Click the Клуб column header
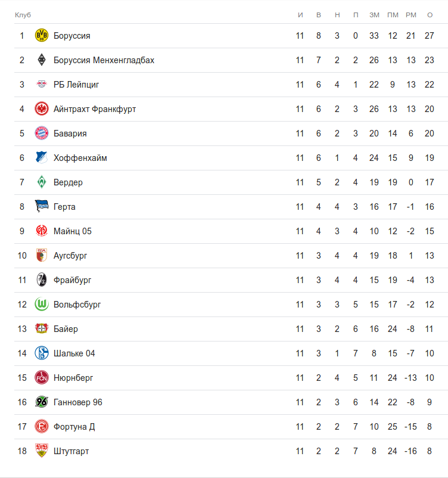This screenshot has width=448, height=478. (23, 14)
